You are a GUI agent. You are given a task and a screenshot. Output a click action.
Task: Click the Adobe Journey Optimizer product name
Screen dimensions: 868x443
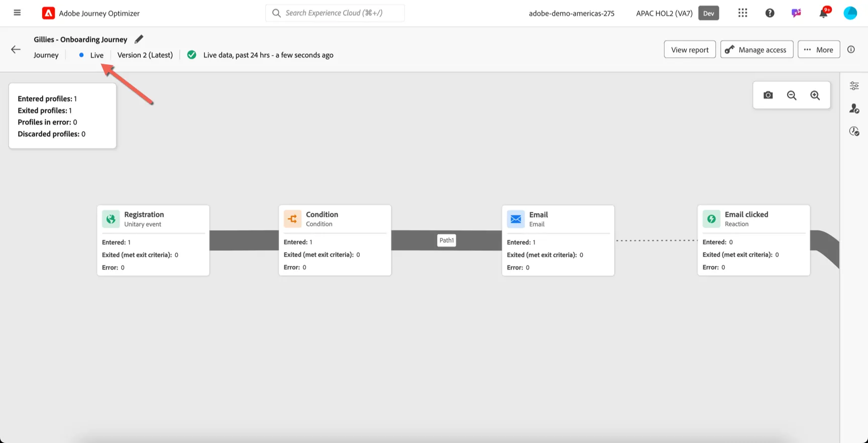tap(99, 14)
